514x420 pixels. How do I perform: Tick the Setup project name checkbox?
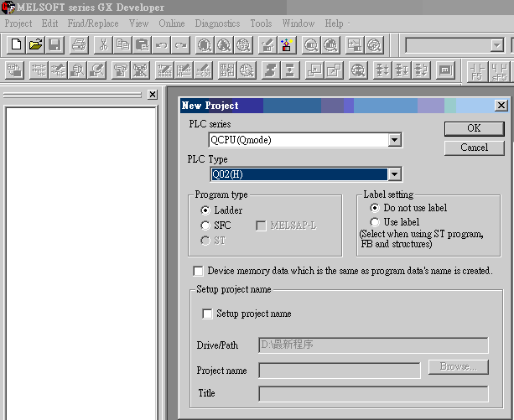point(207,314)
